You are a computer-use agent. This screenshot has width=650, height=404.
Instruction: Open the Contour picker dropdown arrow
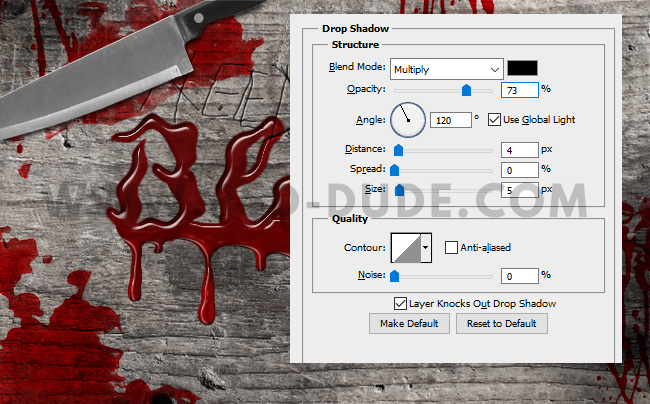(426, 248)
